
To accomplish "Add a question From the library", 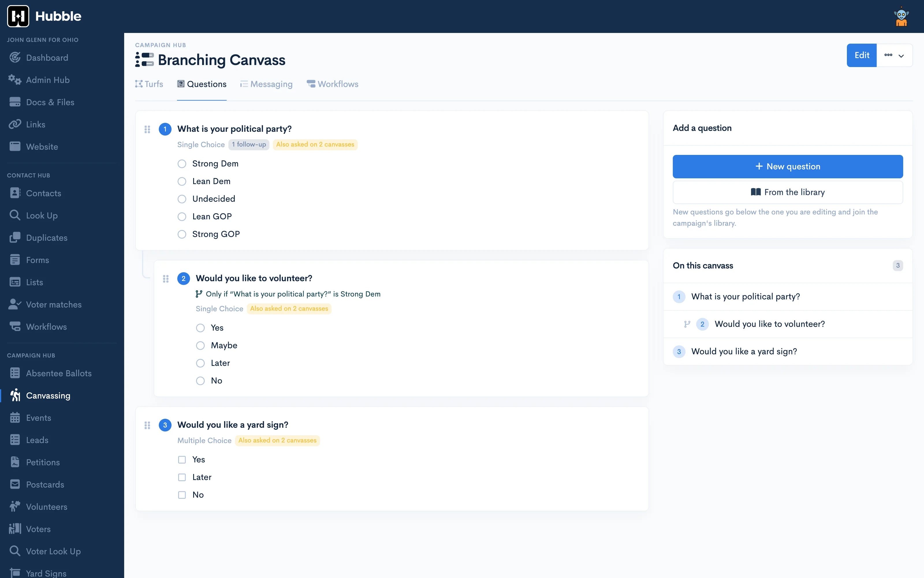I will (x=788, y=192).
